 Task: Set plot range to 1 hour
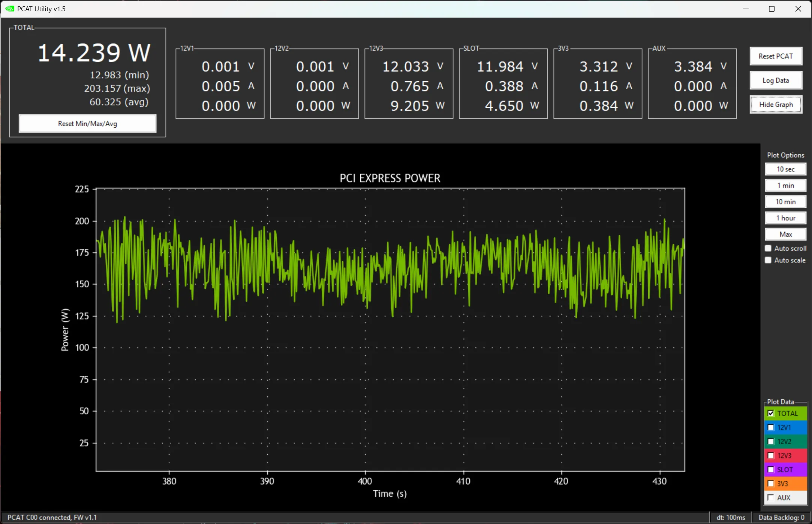785,218
